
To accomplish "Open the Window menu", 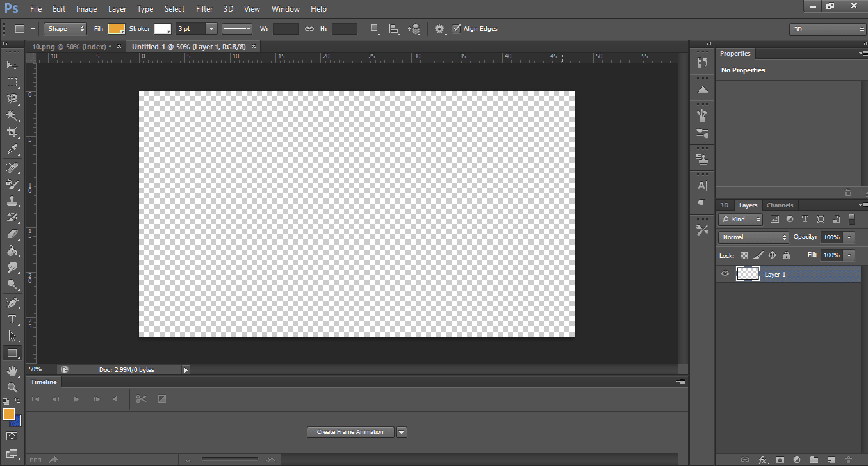I will coord(285,9).
